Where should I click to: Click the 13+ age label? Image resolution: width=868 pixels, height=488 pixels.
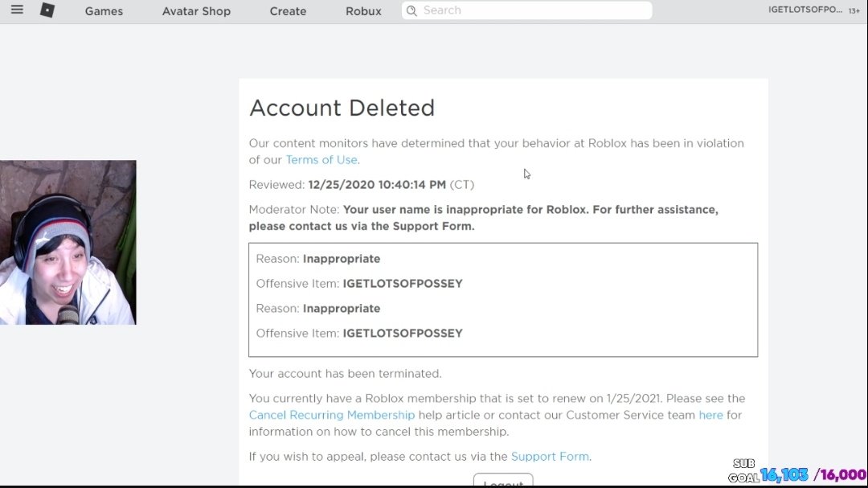click(x=854, y=10)
